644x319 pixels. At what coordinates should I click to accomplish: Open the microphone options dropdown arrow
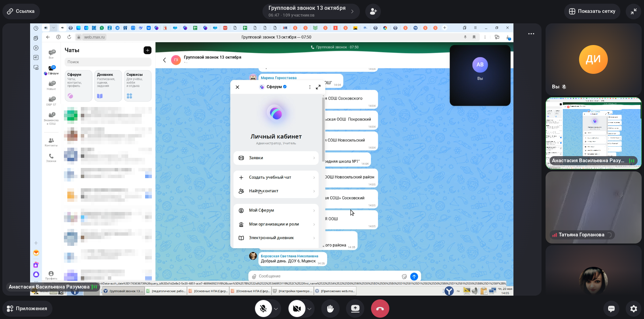pos(276,309)
